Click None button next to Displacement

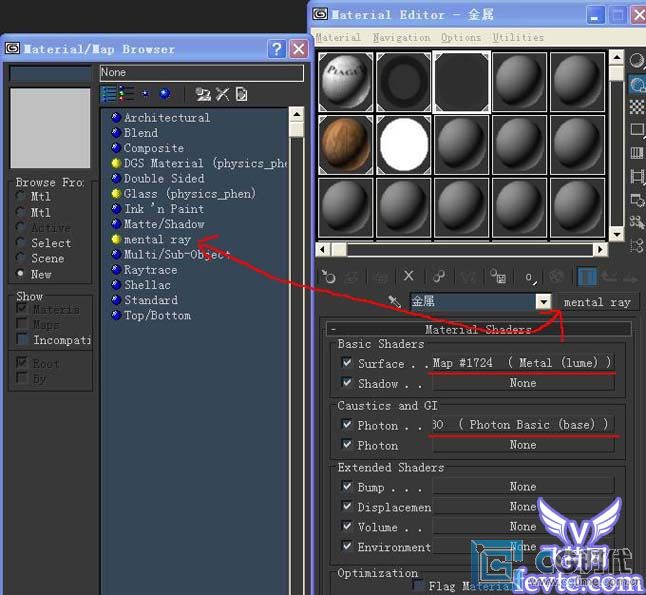(523, 506)
